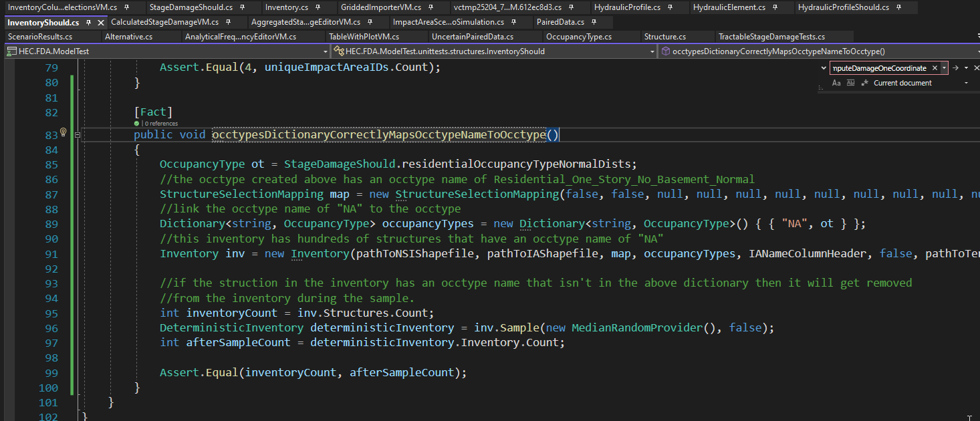980x421 pixels.
Task: Click the "0 references" CodeLens link
Action: pos(160,124)
